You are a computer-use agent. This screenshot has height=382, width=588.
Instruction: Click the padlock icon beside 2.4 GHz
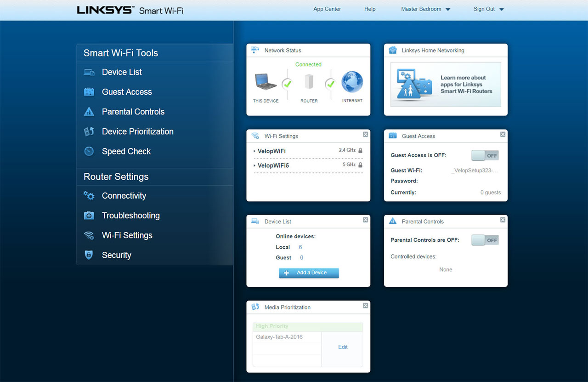(360, 150)
